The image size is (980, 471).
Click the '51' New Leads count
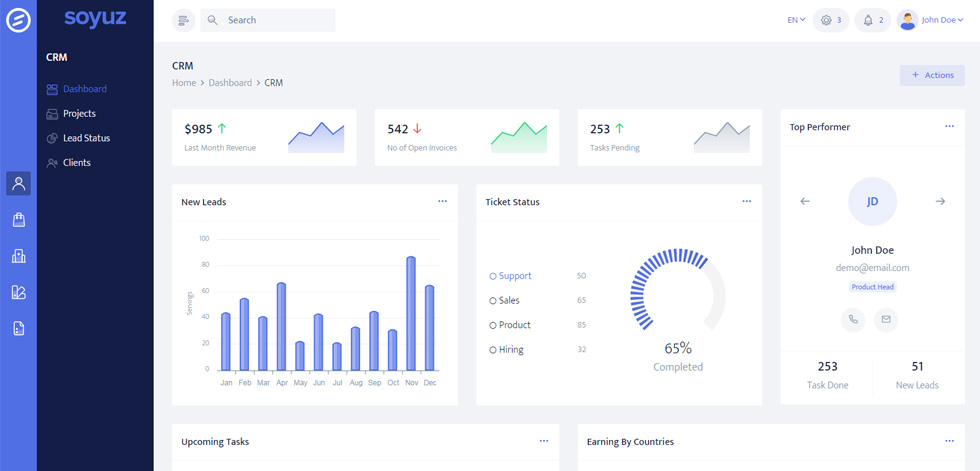[917, 367]
